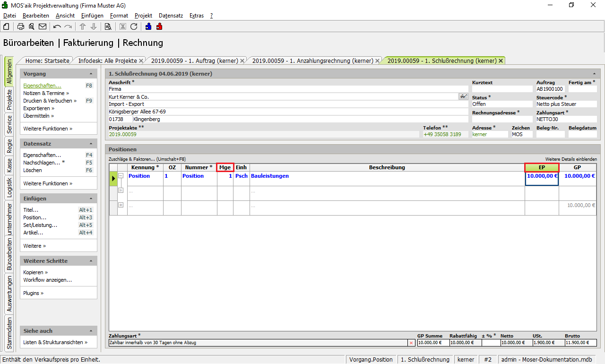Click the Kurztext input field
The image size is (605, 364).
[501, 89]
